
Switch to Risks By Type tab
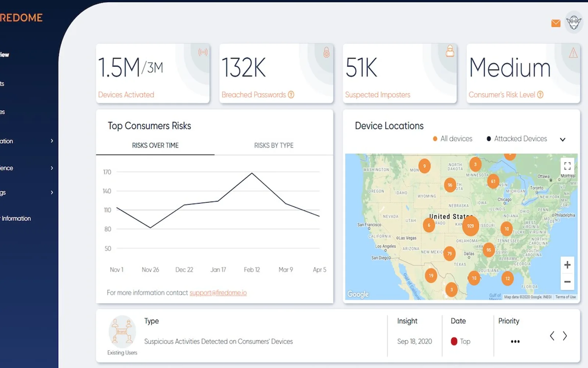click(274, 145)
